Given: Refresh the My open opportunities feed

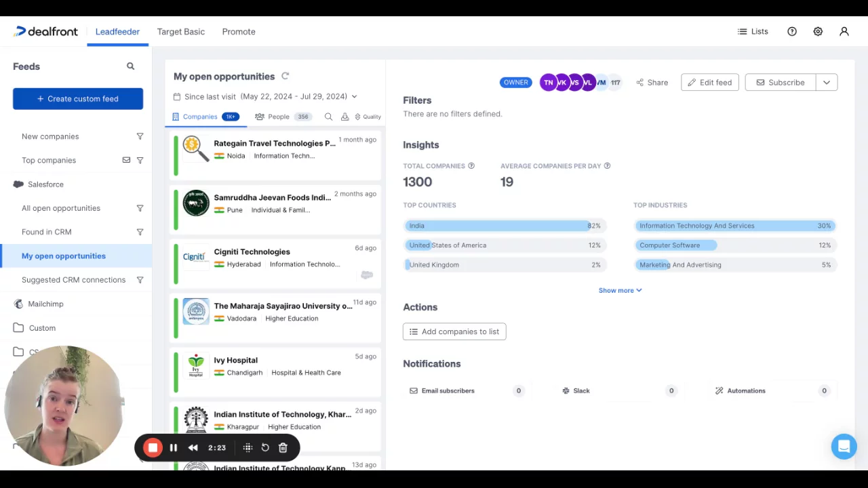Looking at the screenshot, I should tap(285, 77).
